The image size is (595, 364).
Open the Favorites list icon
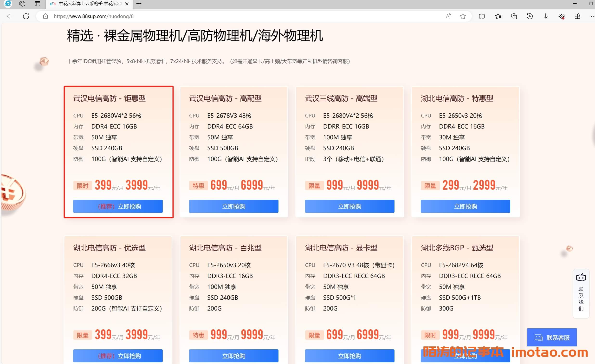point(498,16)
